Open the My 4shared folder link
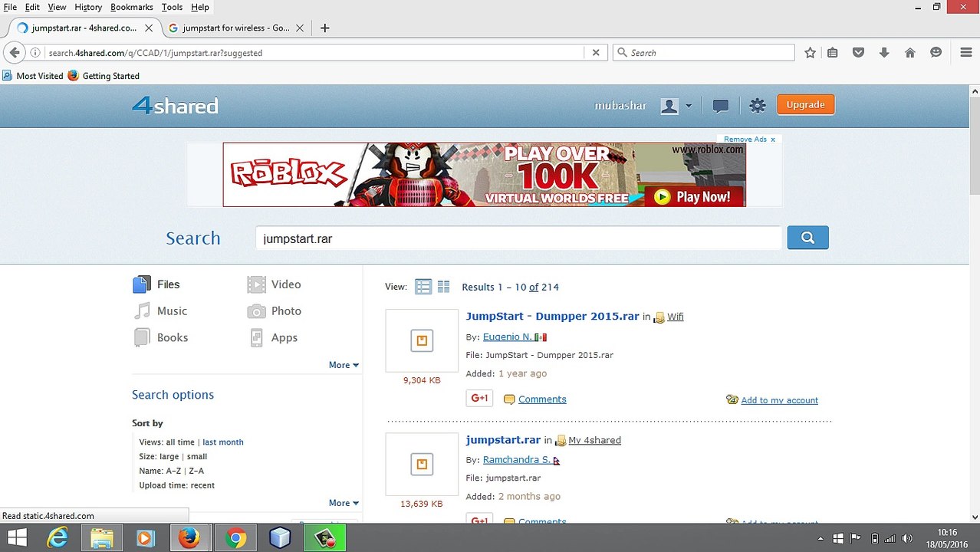Image resolution: width=980 pixels, height=552 pixels. click(594, 440)
